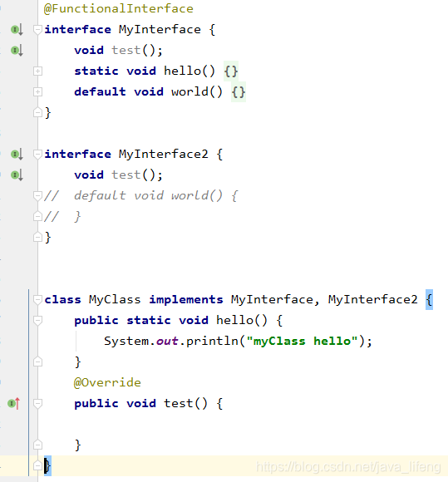The height and width of the screenshot is (482, 448).
Task: Click the closing fold marker of MyInterface2
Action: [x=37, y=237]
